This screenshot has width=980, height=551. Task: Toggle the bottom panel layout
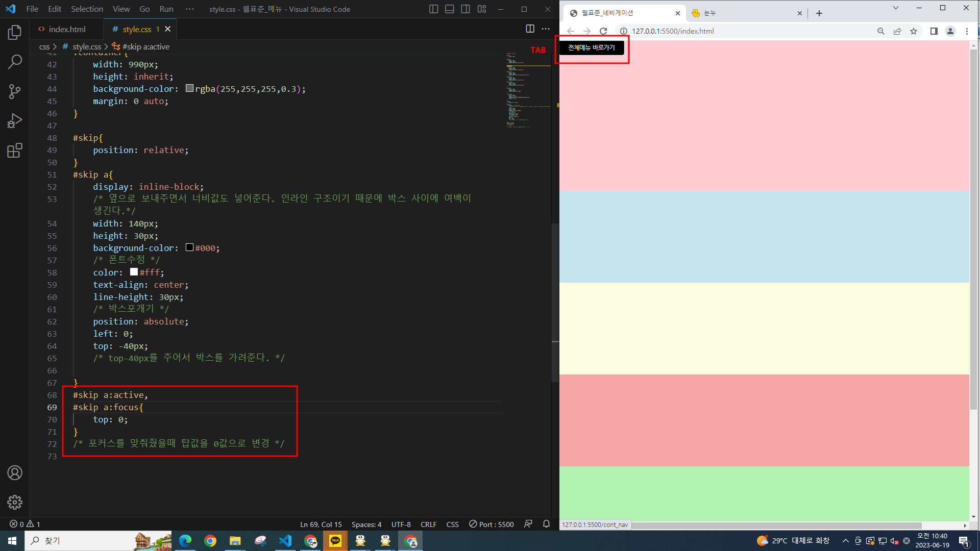click(x=450, y=9)
